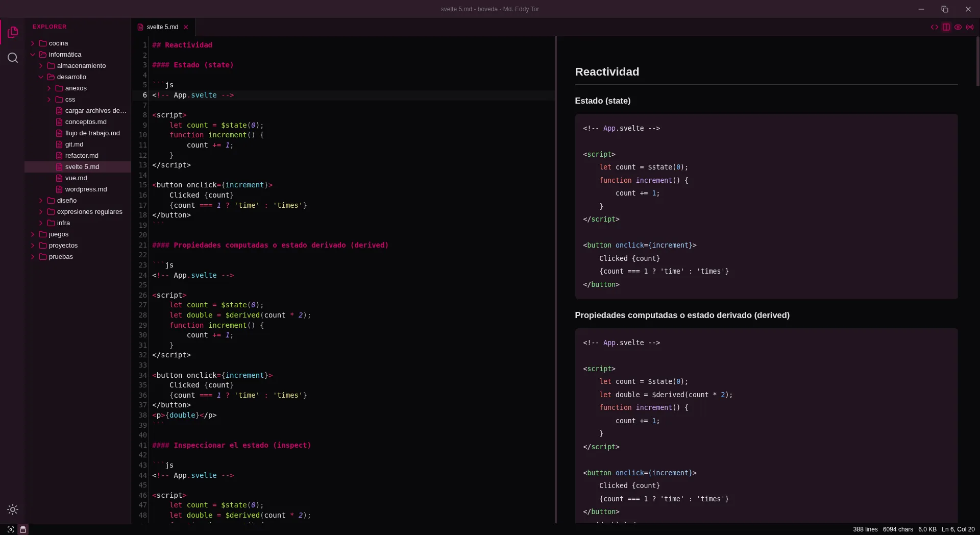The height and width of the screenshot is (535, 980).
Task: Click the Ln 6, Col 20 status entry
Action: point(958,529)
